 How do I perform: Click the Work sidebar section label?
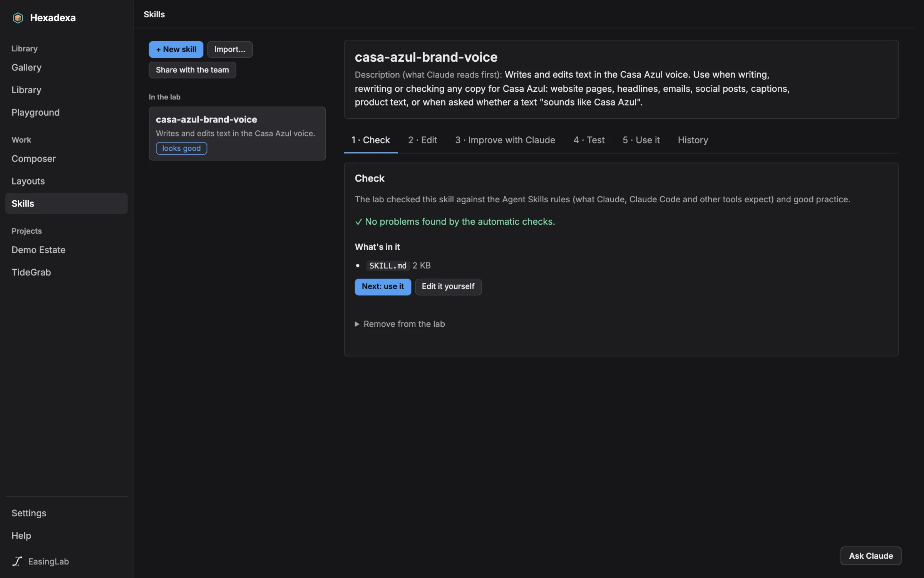tap(21, 139)
